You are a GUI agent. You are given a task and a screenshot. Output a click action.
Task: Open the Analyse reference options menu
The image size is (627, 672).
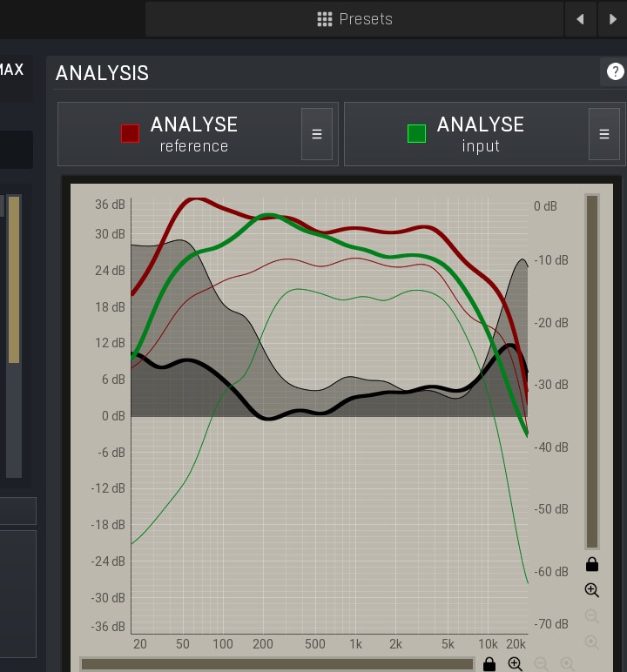(317, 134)
